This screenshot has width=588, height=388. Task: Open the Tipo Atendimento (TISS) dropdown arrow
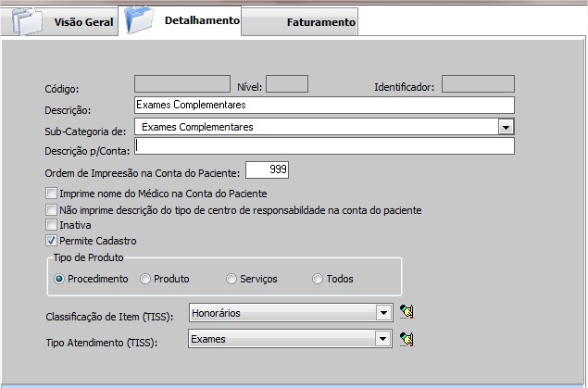click(x=382, y=339)
